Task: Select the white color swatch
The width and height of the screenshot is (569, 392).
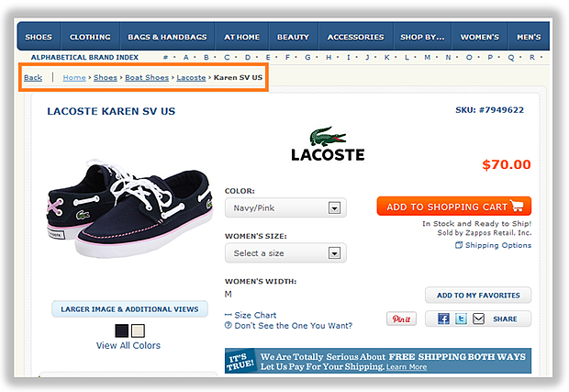Action: point(138,330)
